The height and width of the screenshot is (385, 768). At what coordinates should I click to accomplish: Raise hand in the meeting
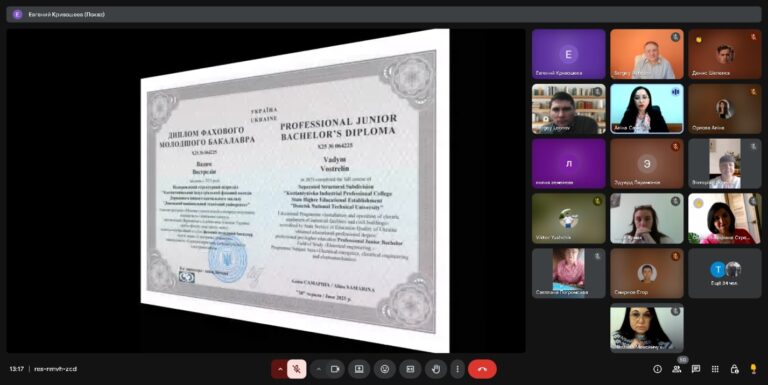(436, 369)
